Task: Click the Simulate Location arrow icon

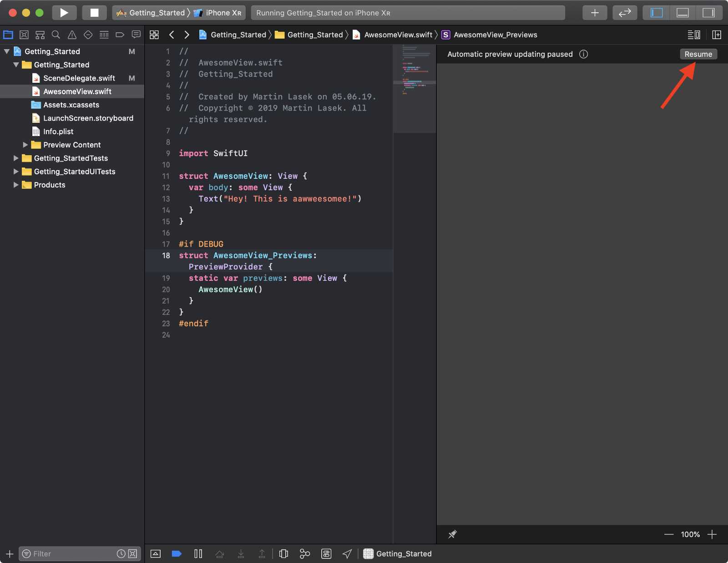Action: coord(347,553)
